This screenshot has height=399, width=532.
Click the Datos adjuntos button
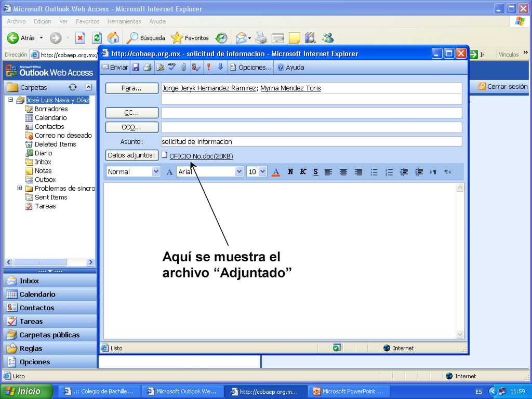click(x=131, y=155)
